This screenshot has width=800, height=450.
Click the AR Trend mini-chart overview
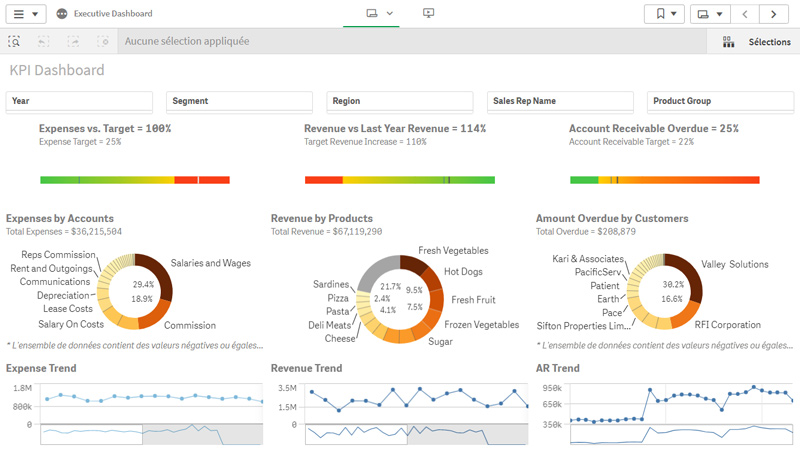pos(682,434)
